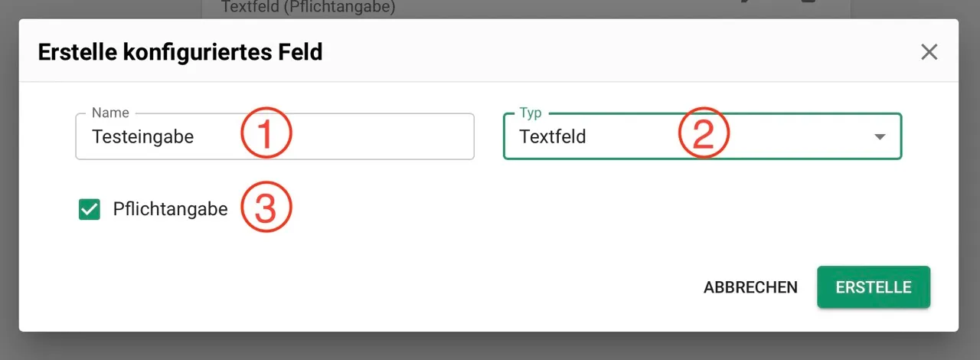Focus the Name input field
980x360 pixels.
(x=275, y=136)
